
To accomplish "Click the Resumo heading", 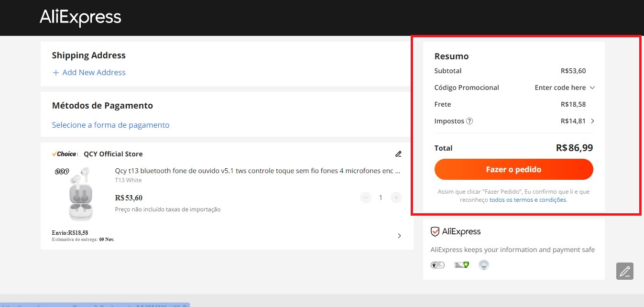I will click(x=451, y=56).
